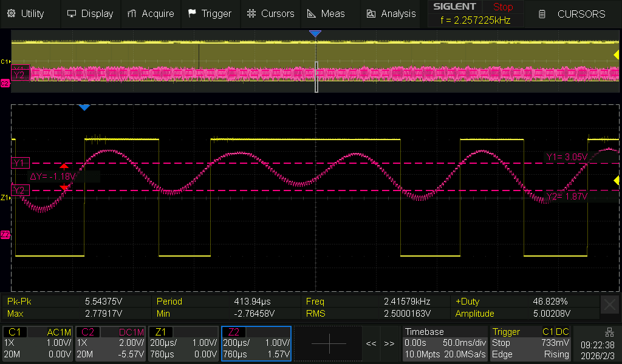Open the Display menu
This screenshot has width=622, height=364.
pos(91,13)
